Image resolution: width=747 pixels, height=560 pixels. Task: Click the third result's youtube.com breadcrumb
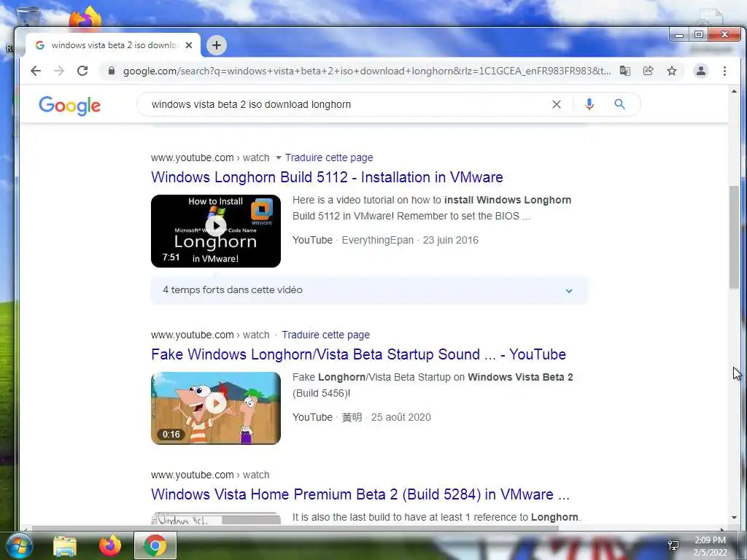pos(210,475)
